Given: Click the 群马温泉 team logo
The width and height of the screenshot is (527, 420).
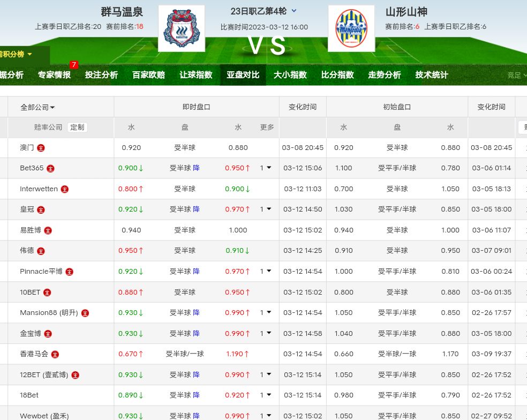Looking at the screenshot, I should (182, 28).
